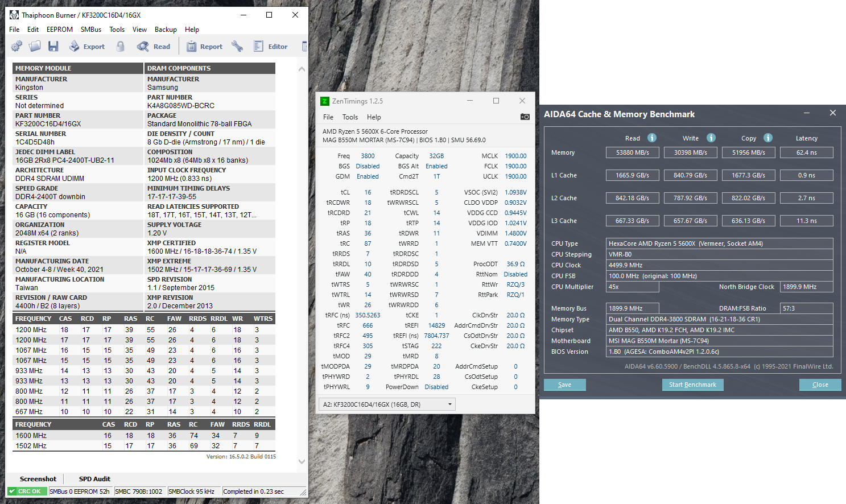
Task: Click the AIDA64 Memory Copy value field
Action: 749,152
